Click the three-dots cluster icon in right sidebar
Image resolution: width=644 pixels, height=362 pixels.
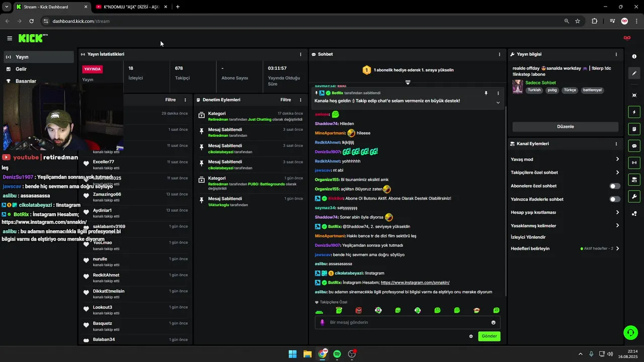pyautogui.click(x=634, y=214)
